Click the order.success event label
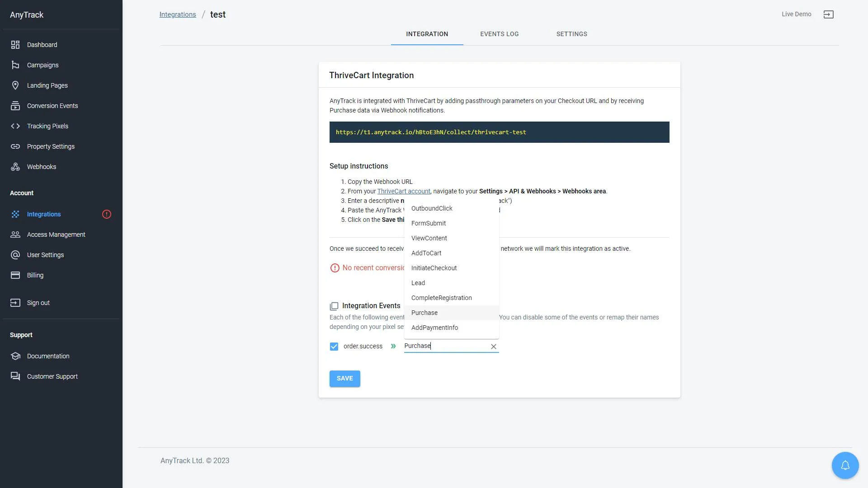This screenshot has width=868, height=488. [363, 347]
